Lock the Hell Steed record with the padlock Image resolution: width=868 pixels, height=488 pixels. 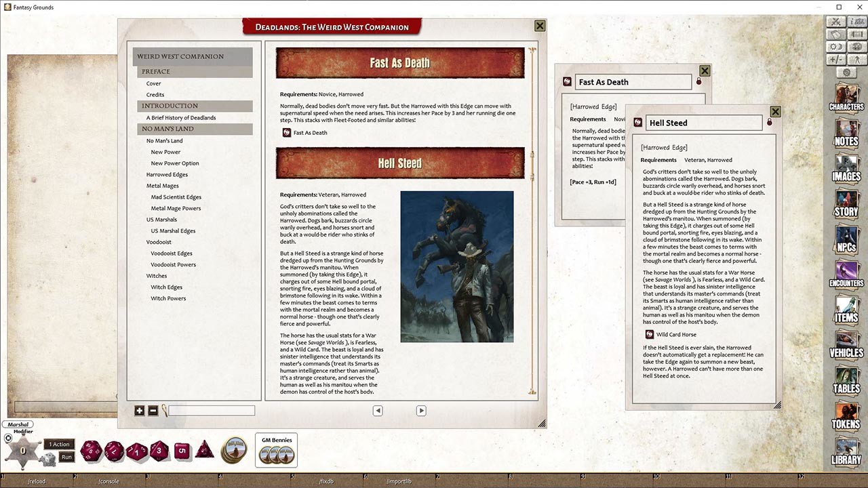coord(769,123)
